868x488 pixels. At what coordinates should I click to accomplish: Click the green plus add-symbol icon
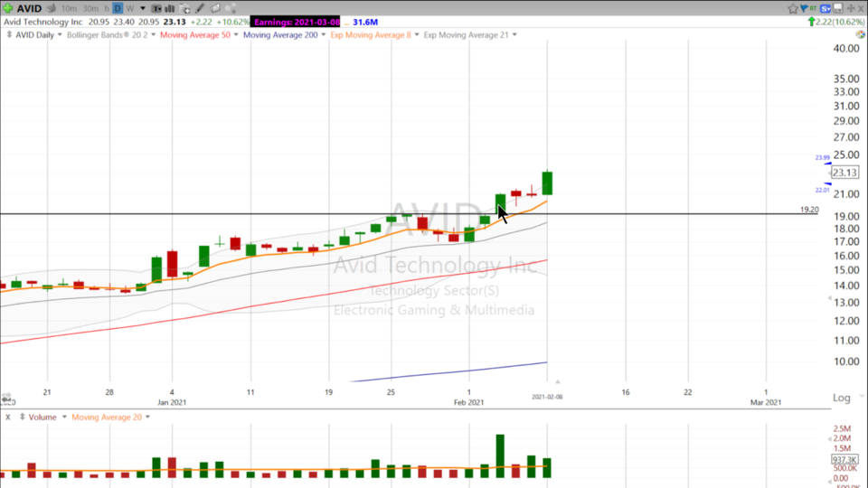tap(8, 8)
